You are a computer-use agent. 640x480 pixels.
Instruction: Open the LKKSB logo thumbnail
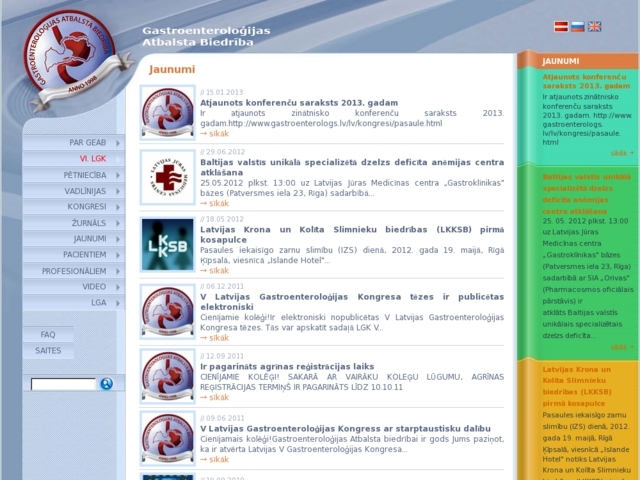(x=168, y=244)
